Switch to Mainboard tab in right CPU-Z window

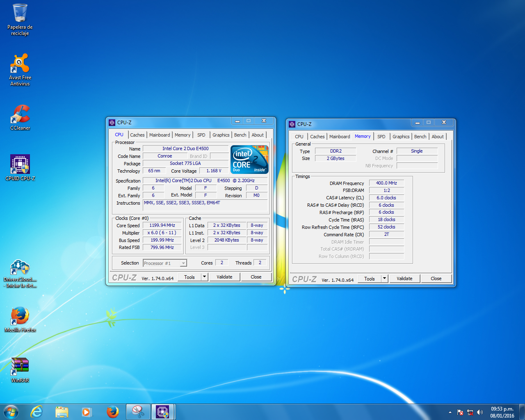(340, 137)
